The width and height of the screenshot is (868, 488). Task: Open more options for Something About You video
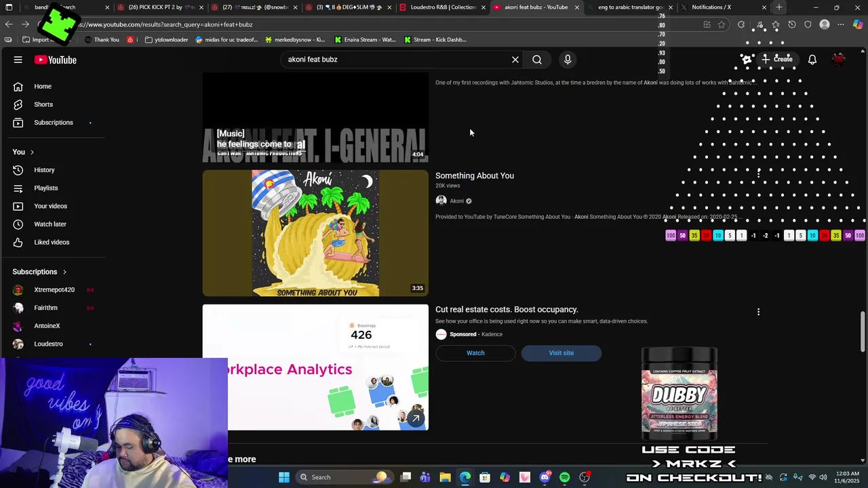pyautogui.click(x=758, y=175)
